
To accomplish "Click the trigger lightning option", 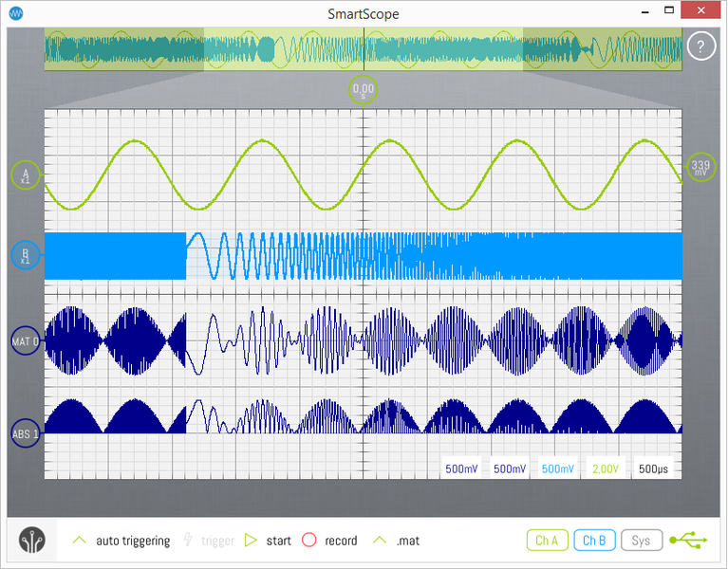I will click(x=207, y=541).
